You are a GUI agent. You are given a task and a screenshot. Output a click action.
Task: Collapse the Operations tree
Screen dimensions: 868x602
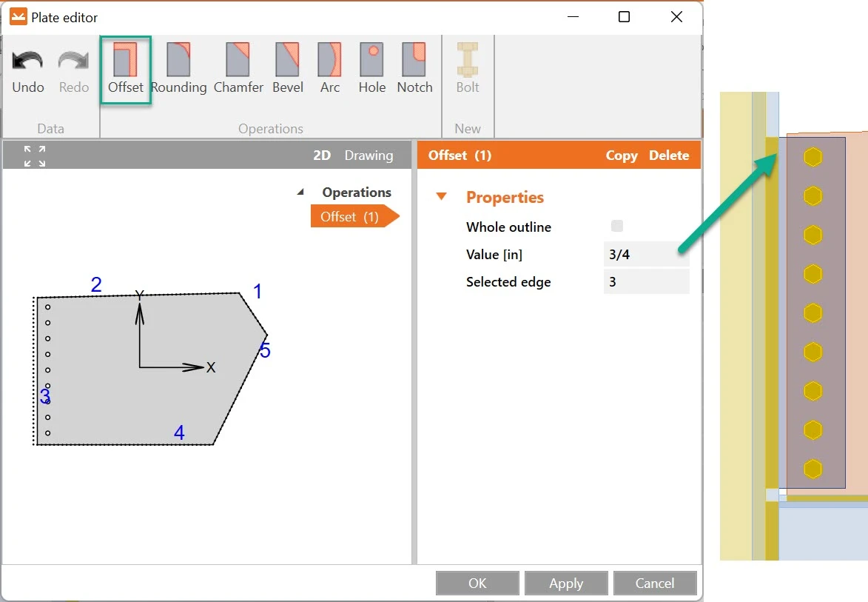point(300,192)
